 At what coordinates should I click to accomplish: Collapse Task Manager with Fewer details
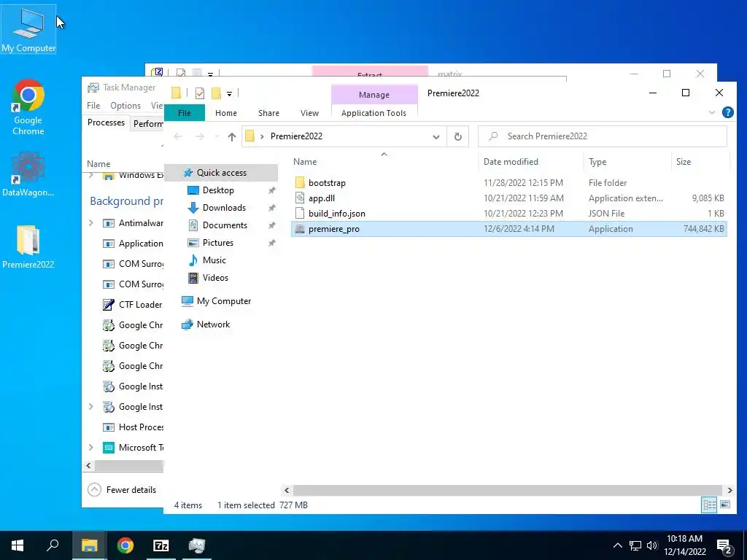[x=123, y=490]
